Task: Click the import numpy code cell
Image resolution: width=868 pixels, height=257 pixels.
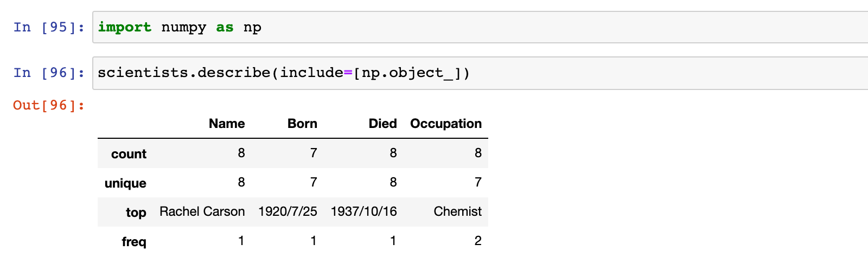Action: click(480, 27)
